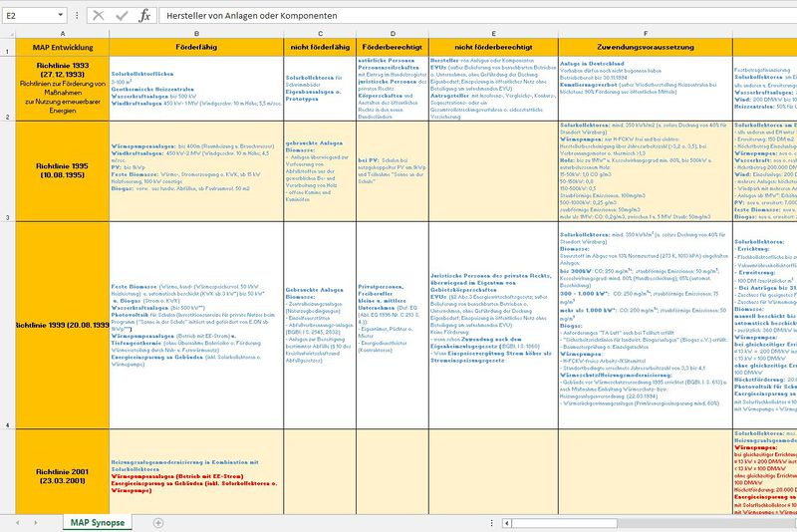The image size is (797, 532).
Task: Select column B header
Action: [x=197, y=34]
